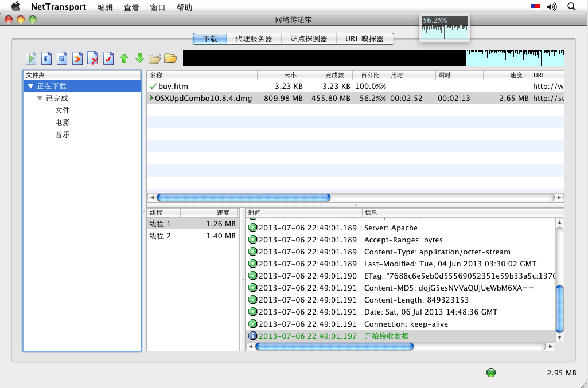The width and height of the screenshot is (588, 388).
Task: Click the orange arrow document toolbar icon
Action: pyautogui.click(x=77, y=58)
